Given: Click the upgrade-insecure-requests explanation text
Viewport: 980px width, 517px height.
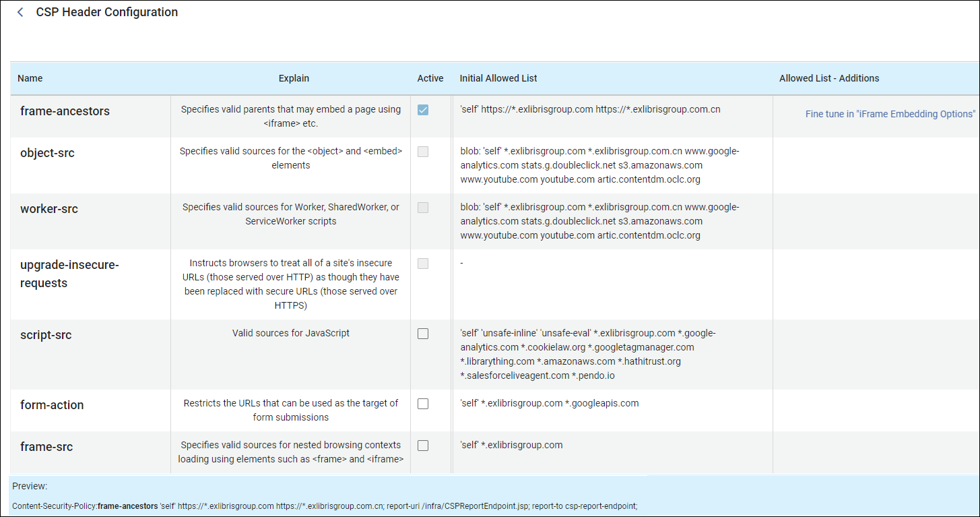Looking at the screenshot, I should pos(291,284).
